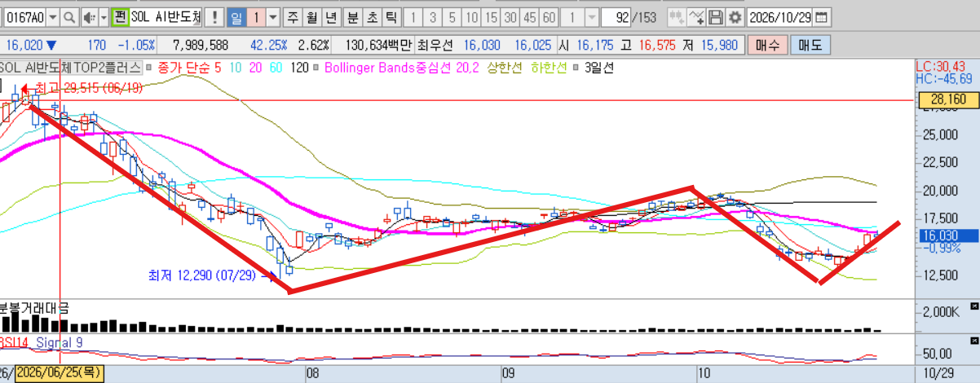The image size is (980, 383).
Task: Click the RSI panel corner close box
Action: pyautogui.click(x=973, y=339)
